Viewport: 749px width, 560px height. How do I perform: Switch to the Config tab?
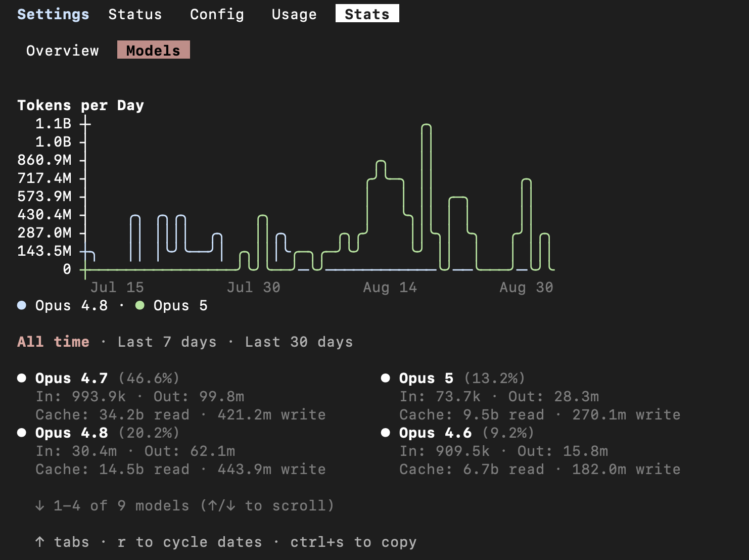pyautogui.click(x=217, y=14)
